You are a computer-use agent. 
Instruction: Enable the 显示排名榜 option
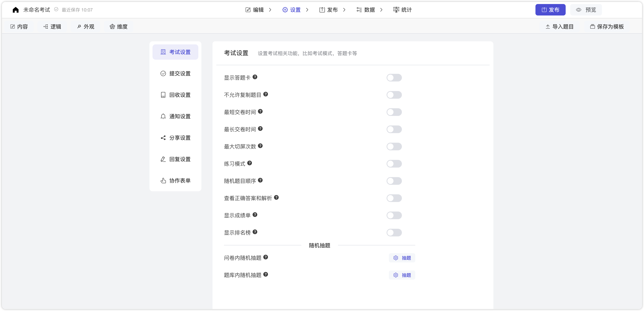(x=394, y=233)
